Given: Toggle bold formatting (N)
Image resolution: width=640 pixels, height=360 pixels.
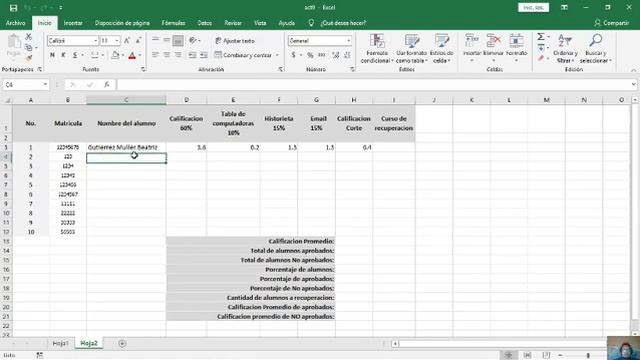Looking at the screenshot, I should pos(52,55).
